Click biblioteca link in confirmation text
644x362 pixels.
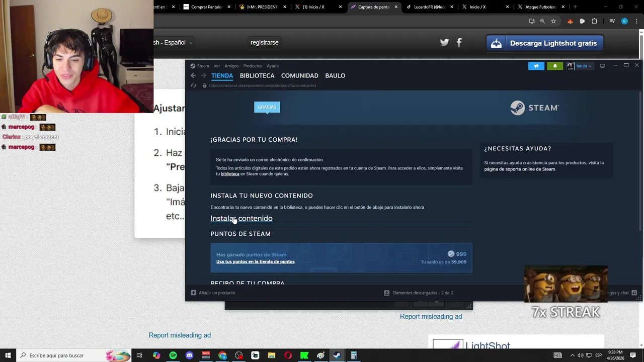click(230, 174)
